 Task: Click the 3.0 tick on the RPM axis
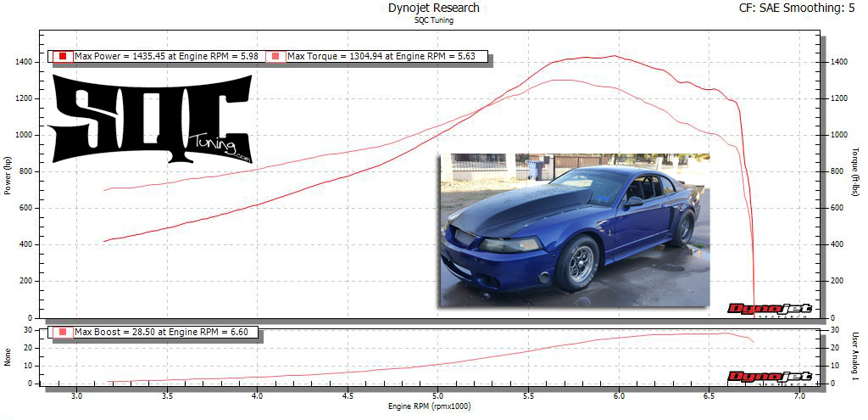pyautogui.click(x=76, y=397)
